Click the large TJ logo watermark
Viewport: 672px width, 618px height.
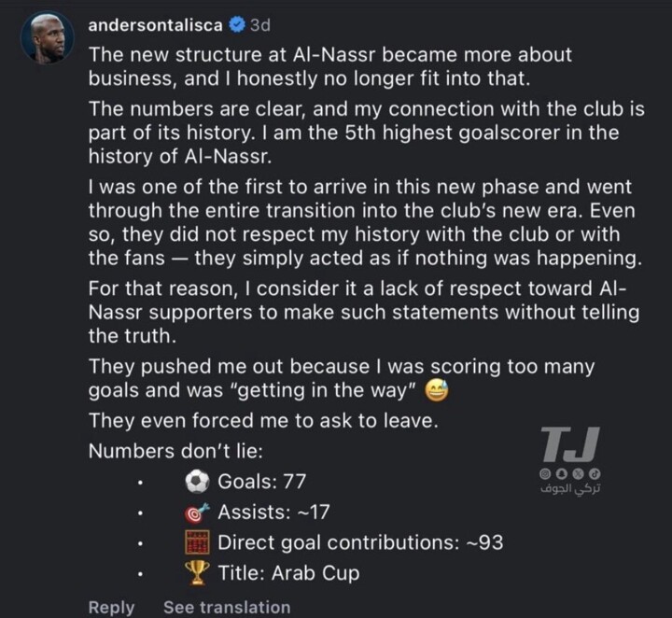[x=570, y=446]
